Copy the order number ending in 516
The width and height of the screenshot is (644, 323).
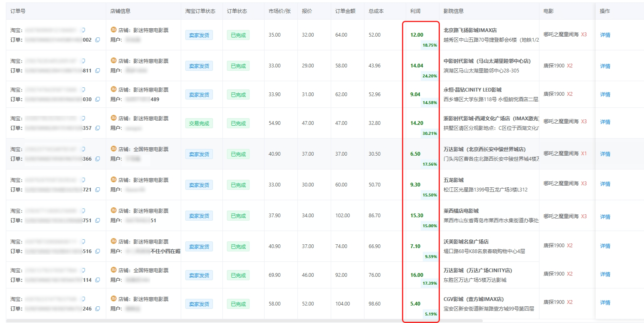[x=97, y=251]
